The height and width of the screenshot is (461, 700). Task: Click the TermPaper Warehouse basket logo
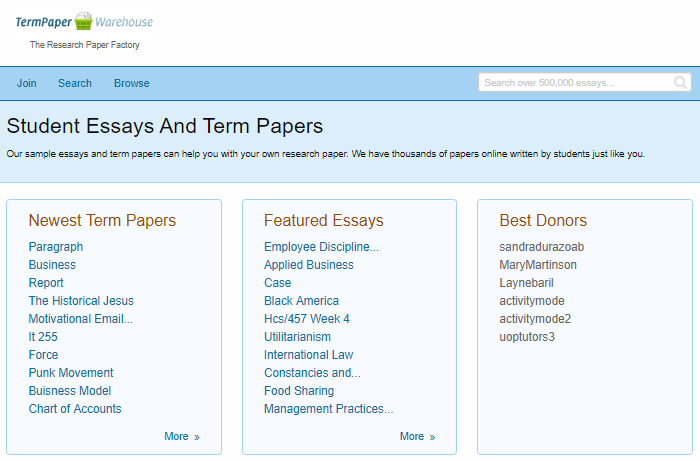tap(84, 21)
